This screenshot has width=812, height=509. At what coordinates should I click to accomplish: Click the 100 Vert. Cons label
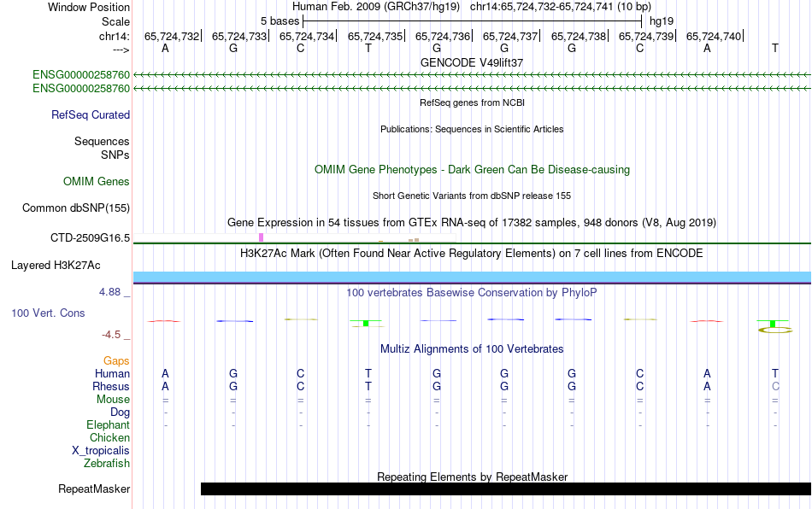48,313
